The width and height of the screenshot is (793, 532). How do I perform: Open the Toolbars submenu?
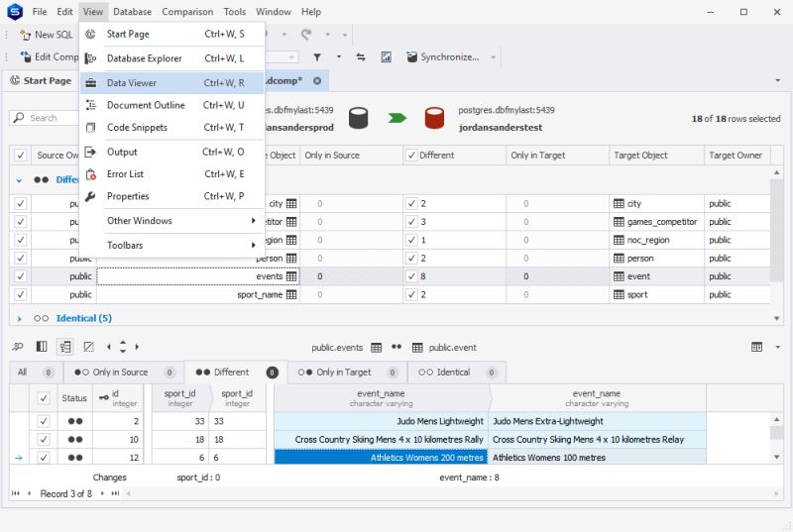[x=171, y=245]
